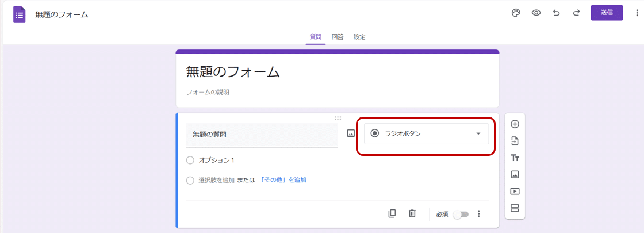Open the theme customization palette icon
The image size is (644, 233).
click(x=516, y=13)
